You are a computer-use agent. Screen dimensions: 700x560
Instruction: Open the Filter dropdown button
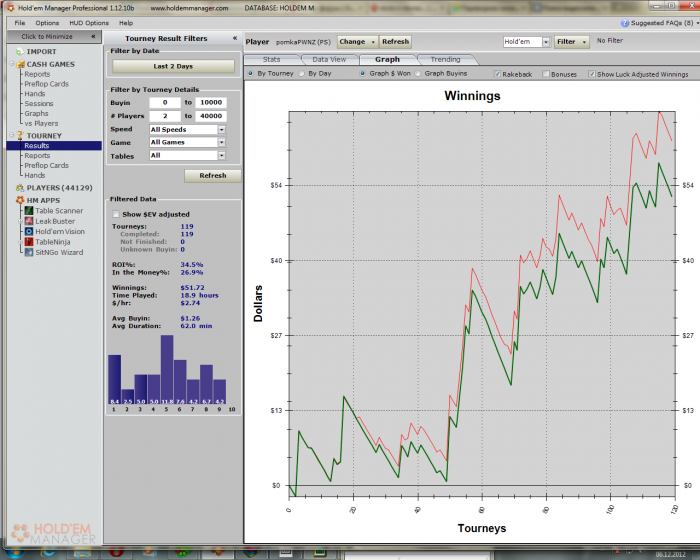(x=571, y=42)
